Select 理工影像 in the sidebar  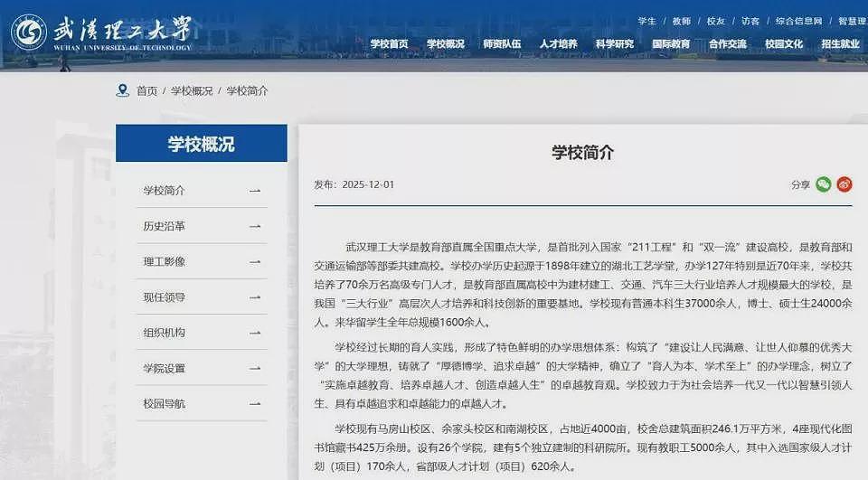pos(164,261)
